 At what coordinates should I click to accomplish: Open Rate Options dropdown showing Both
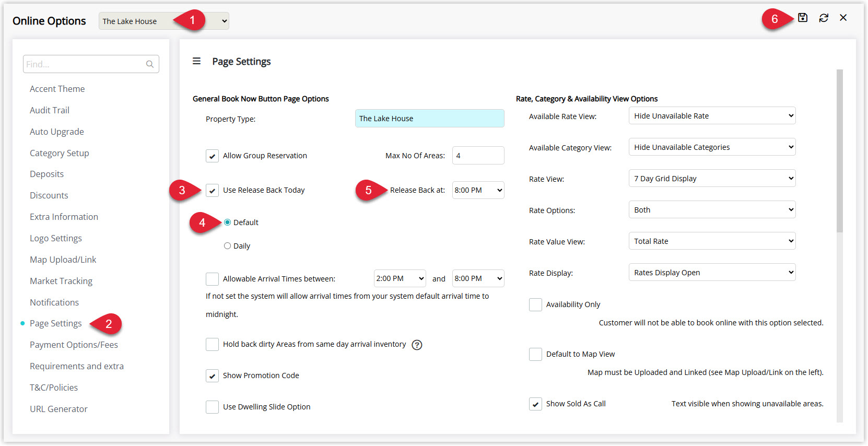(x=712, y=209)
